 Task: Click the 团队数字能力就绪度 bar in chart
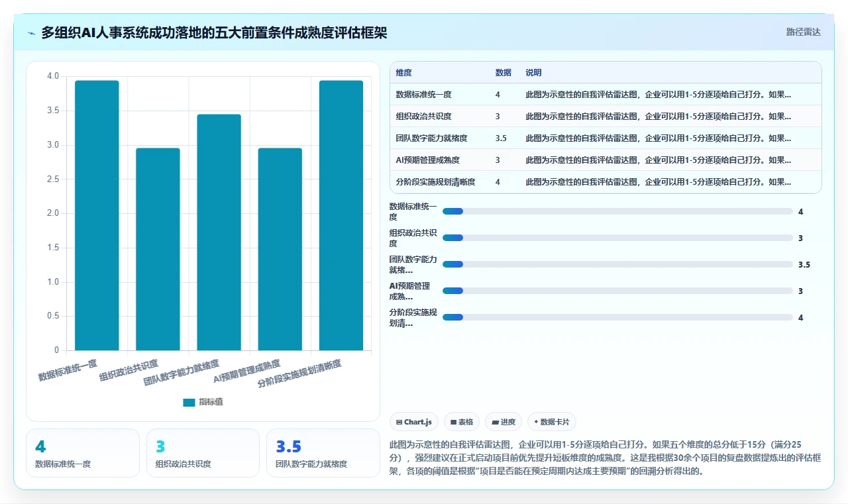[219, 232]
